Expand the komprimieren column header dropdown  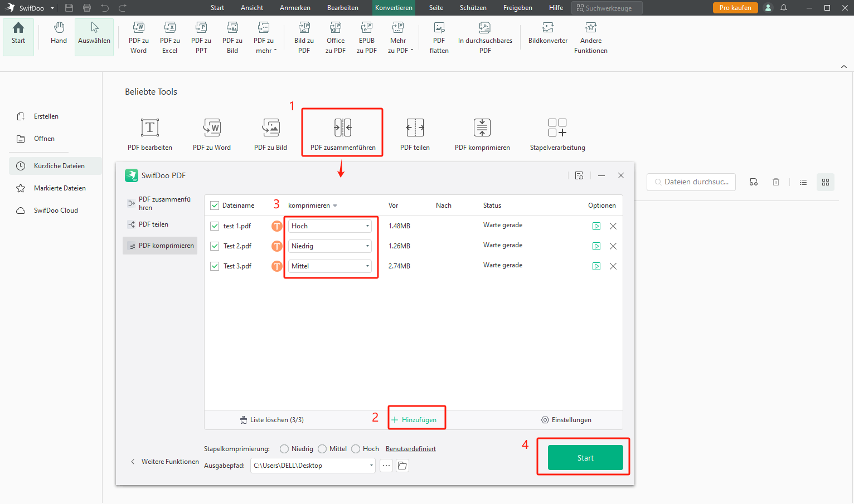pos(335,205)
